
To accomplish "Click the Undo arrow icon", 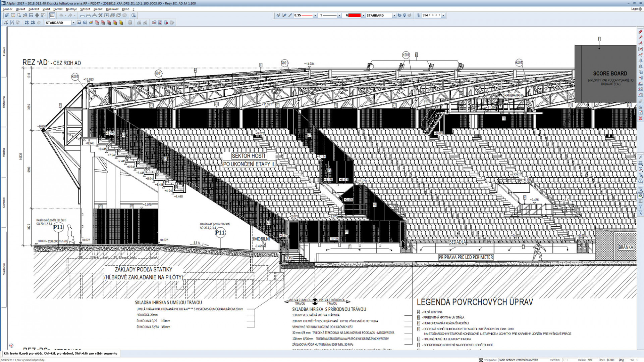I will click(61, 15).
